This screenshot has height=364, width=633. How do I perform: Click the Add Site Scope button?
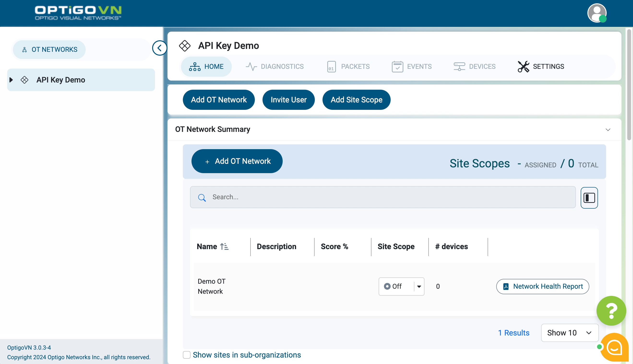[x=356, y=100]
